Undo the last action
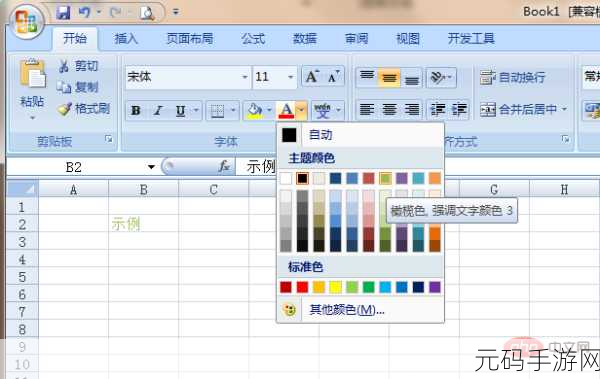 point(84,13)
